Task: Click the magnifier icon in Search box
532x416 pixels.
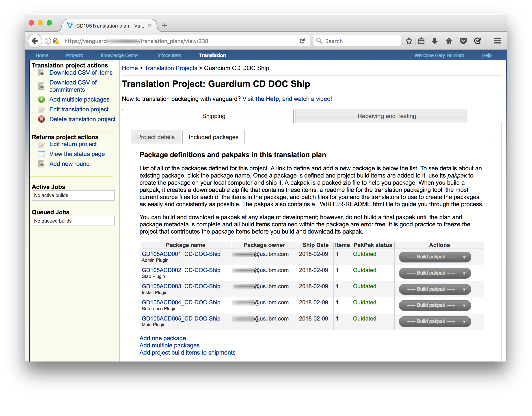Action: point(319,41)
